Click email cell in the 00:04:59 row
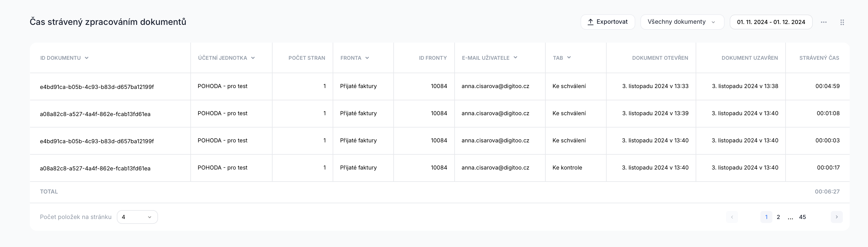868x247 pixels. point(495,86)
